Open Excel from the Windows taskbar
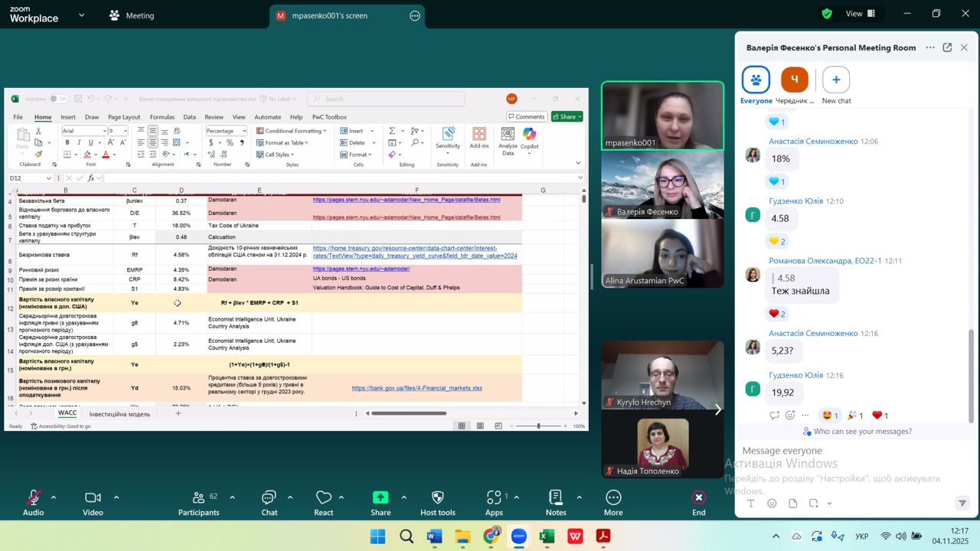Viewport: 980px width, 551px height. [x=547, y=536]
